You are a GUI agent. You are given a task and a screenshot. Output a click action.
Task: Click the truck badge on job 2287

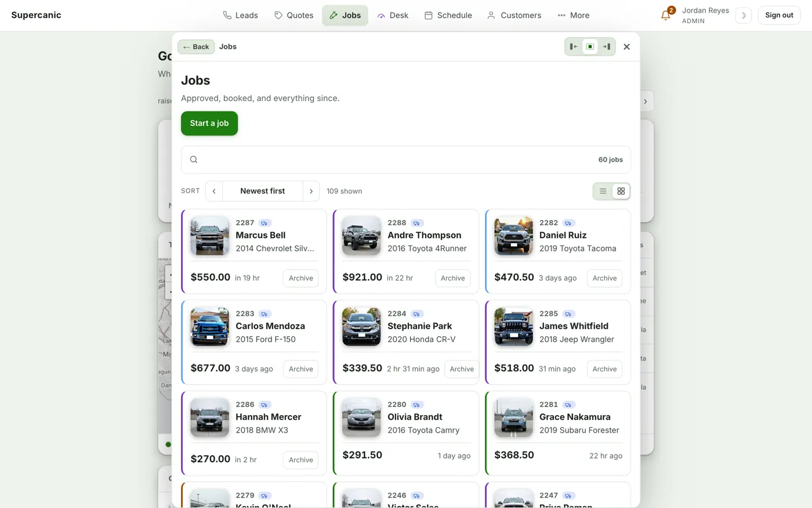click(x=264, y=223)
